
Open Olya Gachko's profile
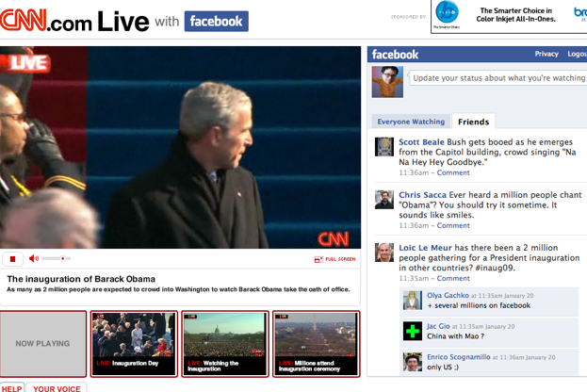point(448,295)
